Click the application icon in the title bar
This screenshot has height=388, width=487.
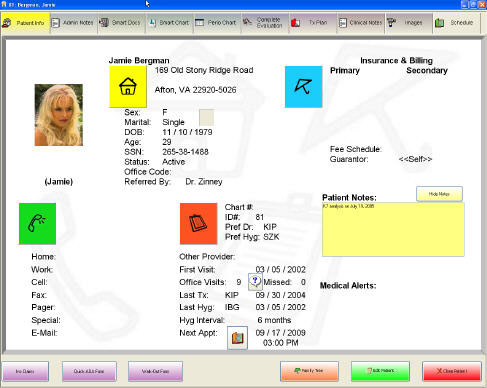click(4, 4)
